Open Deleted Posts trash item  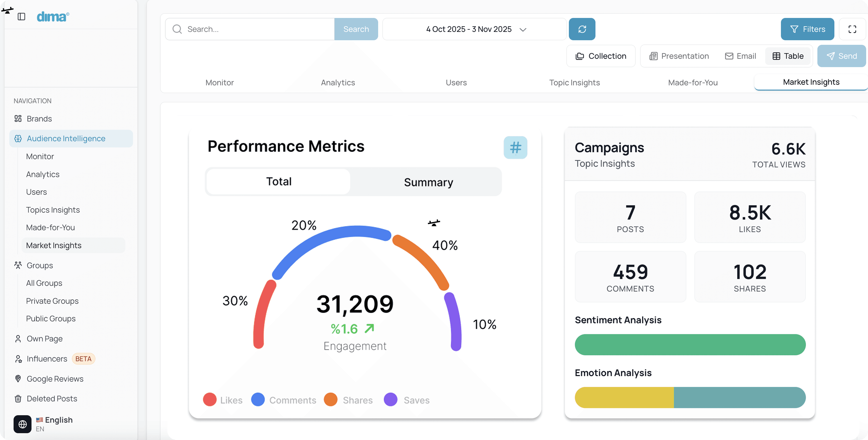pos(52,399)
